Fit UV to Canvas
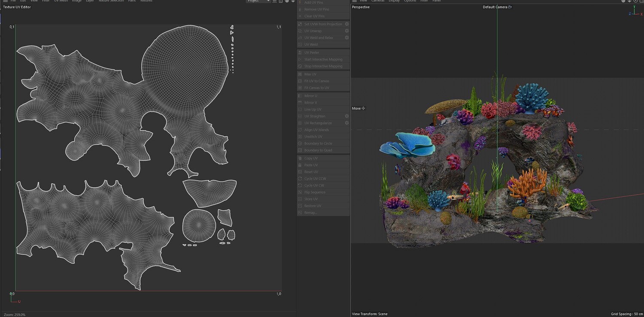This screenshot has width=644, height=317. click(323, 81)
